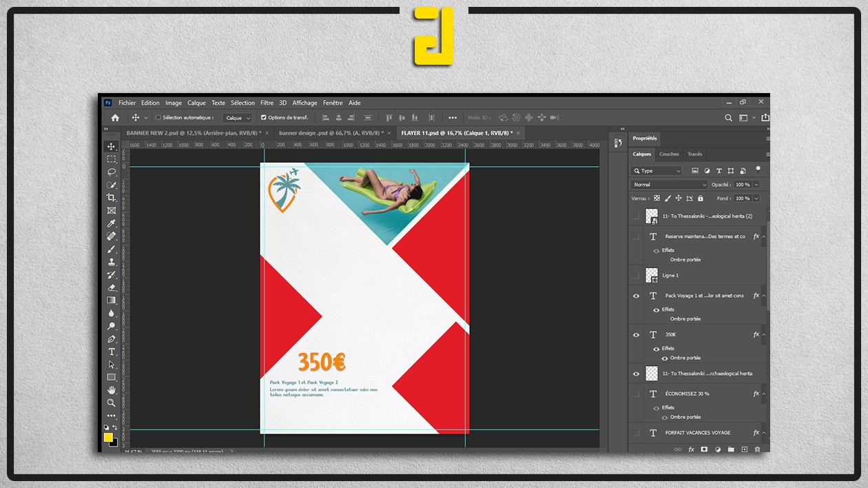Collapse effects of Pack Voyage 1 layer
The height and width of the screenshot is (488, 868).
pyautogui.click(x=763, y=296)
